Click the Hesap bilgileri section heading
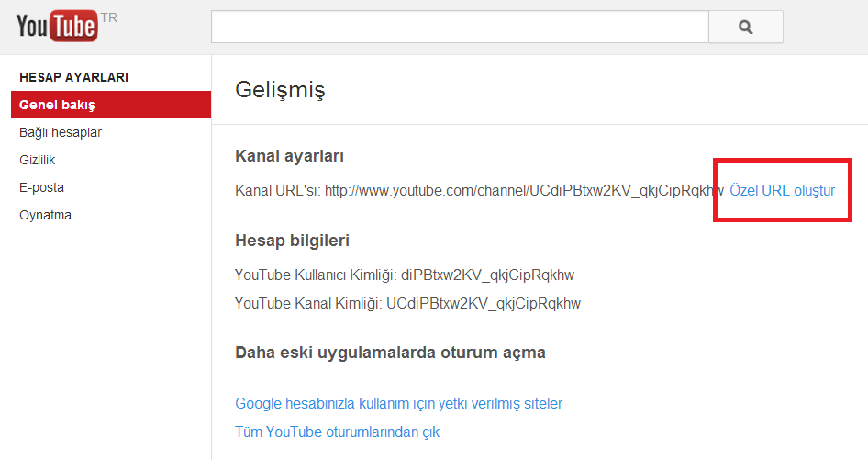The height and width of the screenshot is (460, 868). tap(292, 241)
